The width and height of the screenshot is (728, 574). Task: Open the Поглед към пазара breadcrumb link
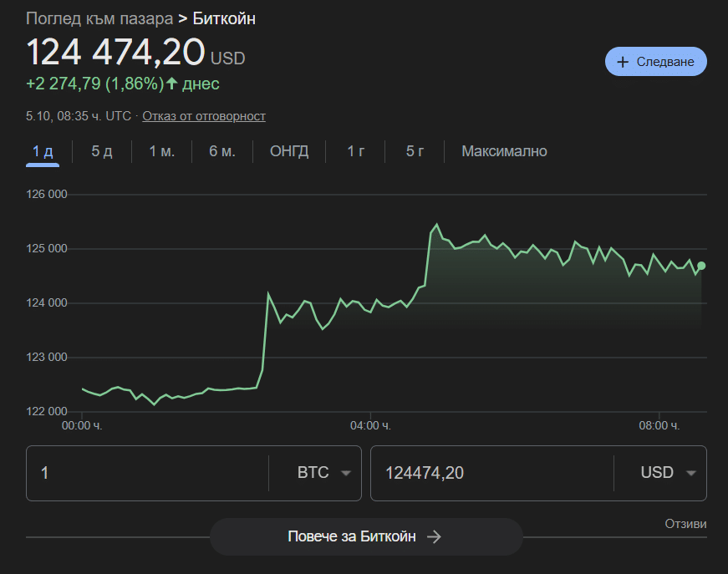pyautogui.click(x=99, y=18)
